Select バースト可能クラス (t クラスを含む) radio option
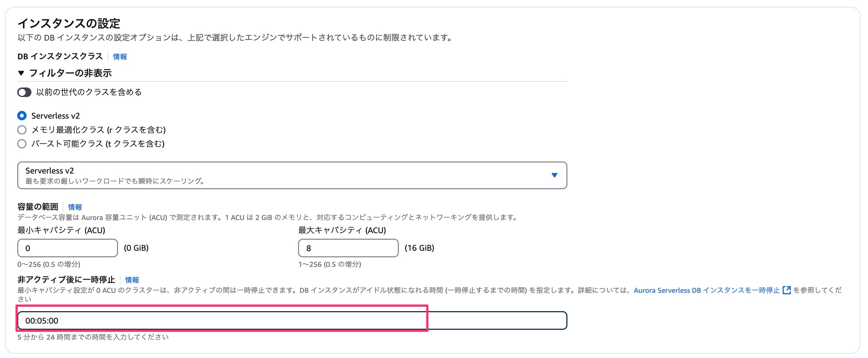 click(22, 143)
